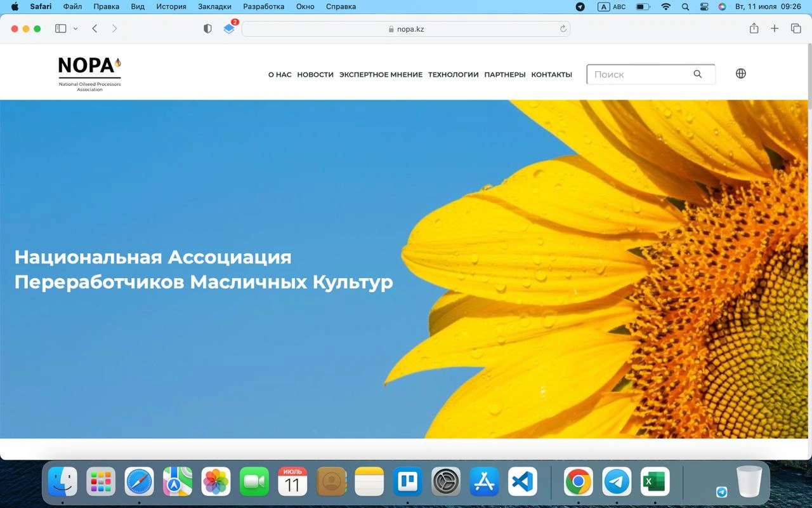Open Visual Studio Code from the Dock

(x=522, y=481)
